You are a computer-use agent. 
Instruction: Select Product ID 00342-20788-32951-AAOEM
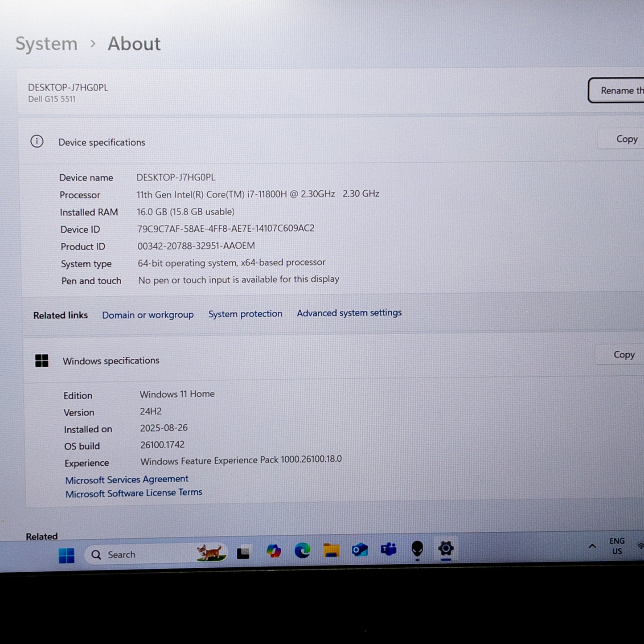tap(196, 246)
